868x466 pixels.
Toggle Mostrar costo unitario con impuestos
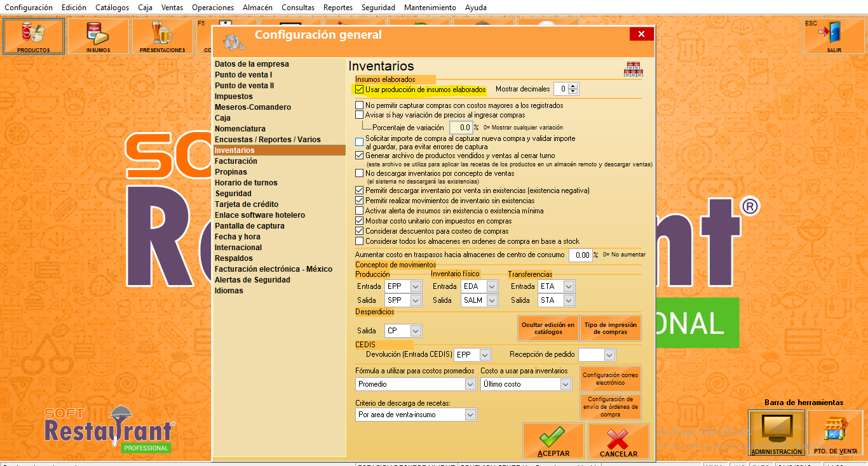[360, 221]
